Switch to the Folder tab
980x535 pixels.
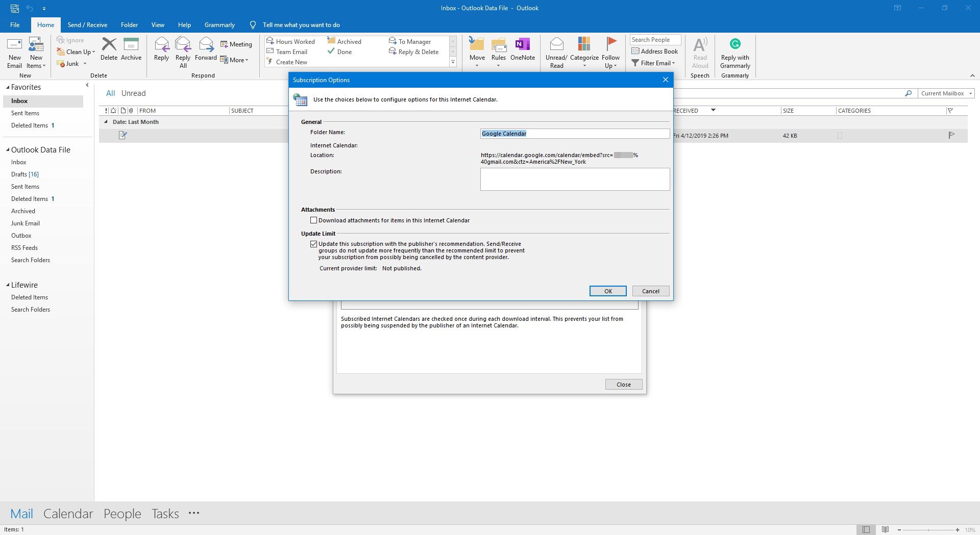click(129, 24)
